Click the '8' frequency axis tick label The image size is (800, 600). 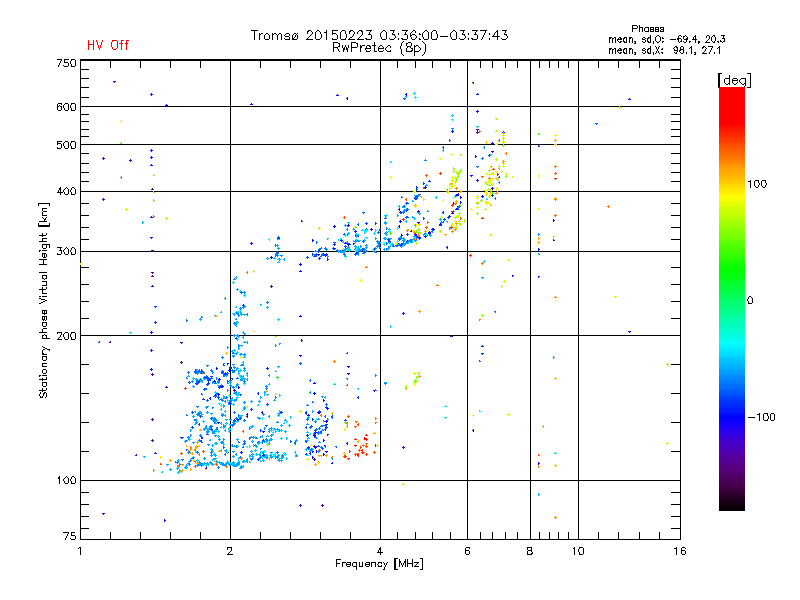tap(530, 551)
